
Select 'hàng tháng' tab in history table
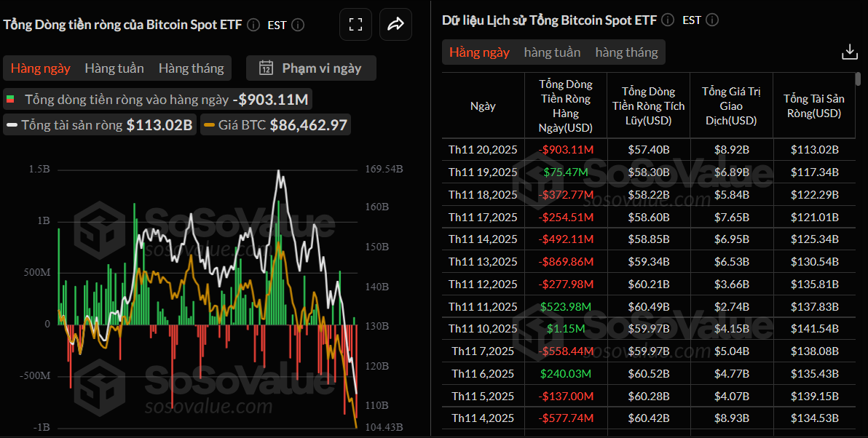click(626, 52)
